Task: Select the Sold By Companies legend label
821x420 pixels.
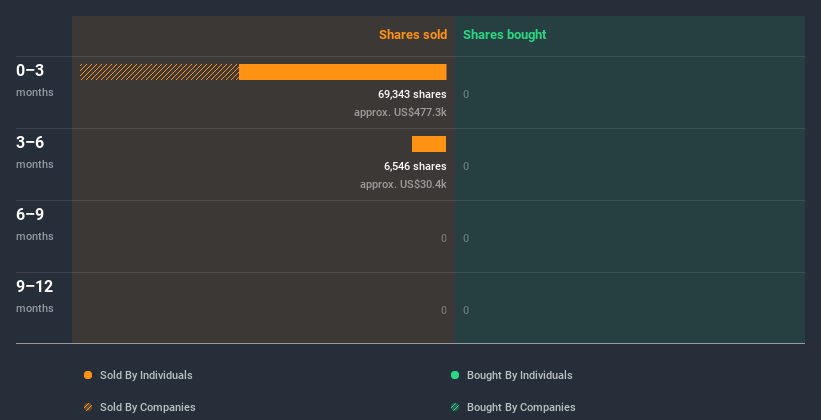Action: [x=148, y=407]
